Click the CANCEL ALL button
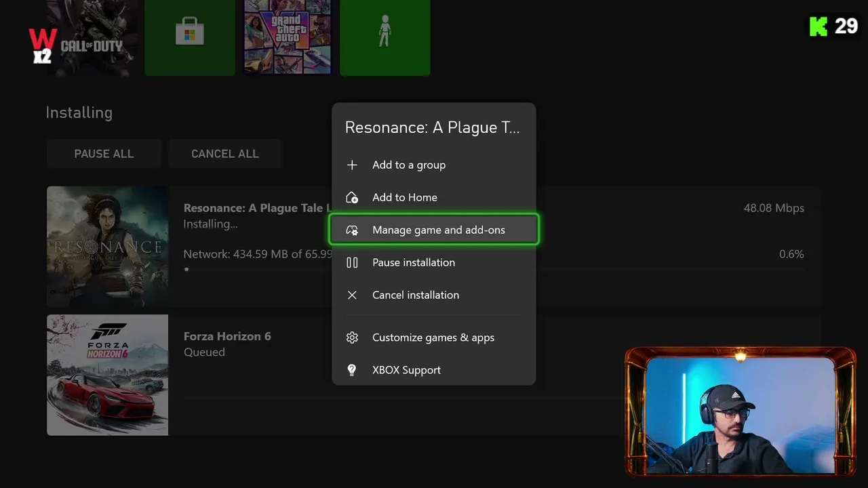Viewport: 868px width, 488px height. 225,154
